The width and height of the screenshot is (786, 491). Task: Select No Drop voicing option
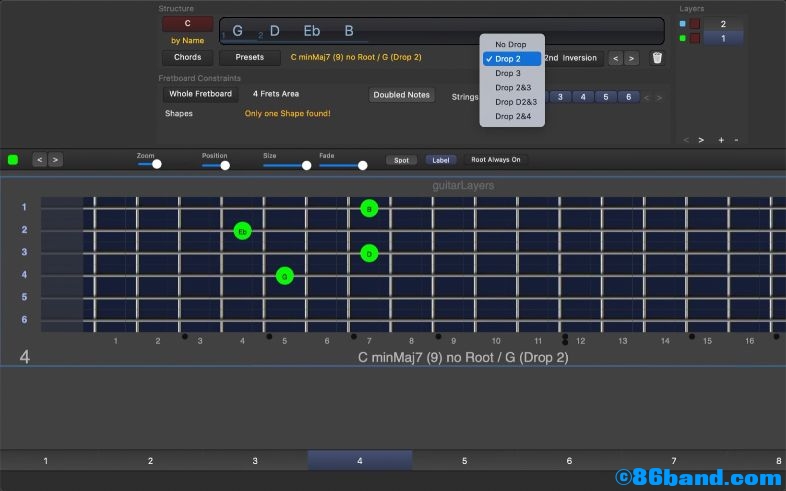510,44
